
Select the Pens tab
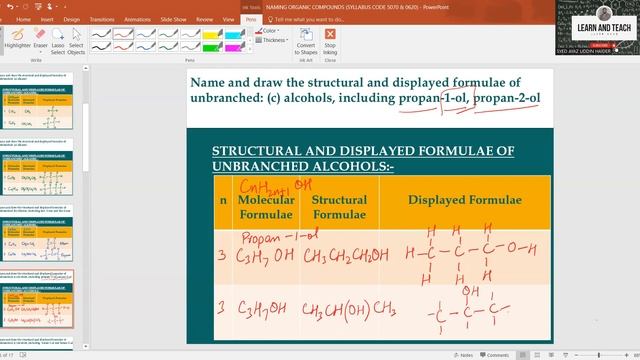251,20
